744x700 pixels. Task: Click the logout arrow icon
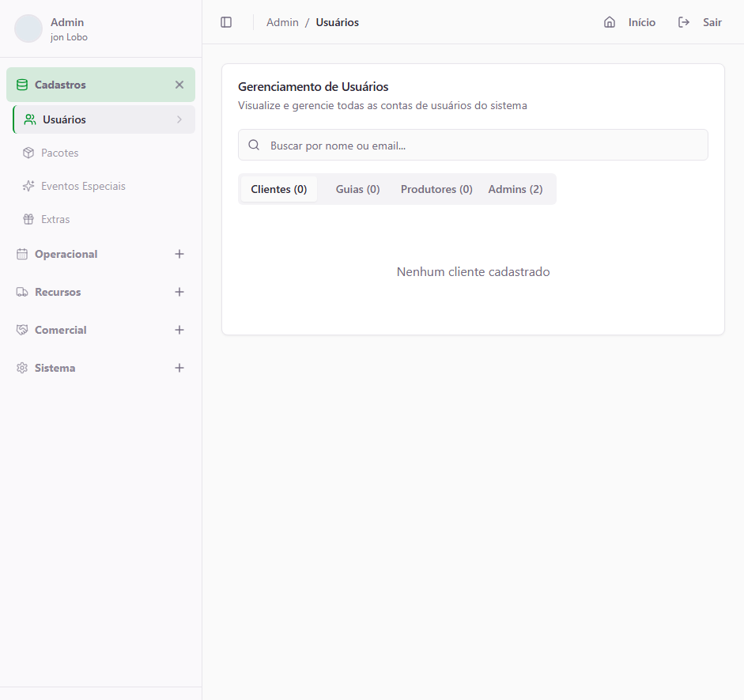click(684, 22)
